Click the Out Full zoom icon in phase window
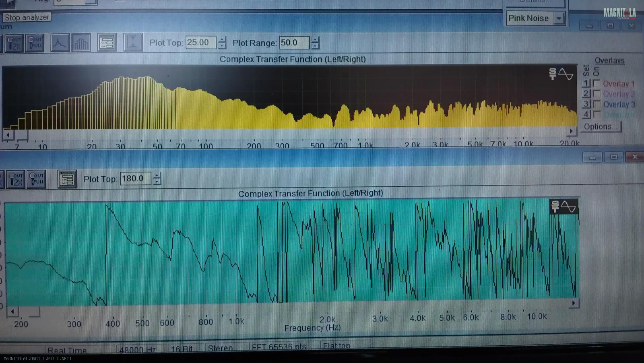The image size is (644, 363). 37,179
